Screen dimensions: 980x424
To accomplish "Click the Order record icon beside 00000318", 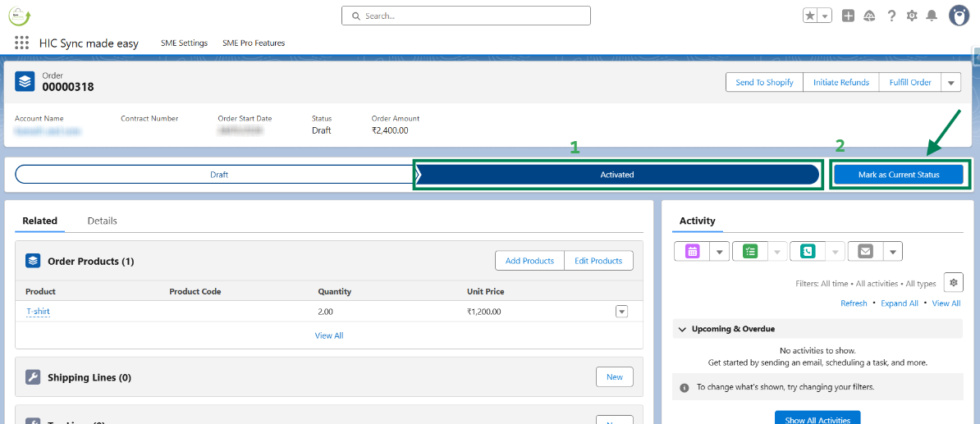I will click(x=25, y=81).
